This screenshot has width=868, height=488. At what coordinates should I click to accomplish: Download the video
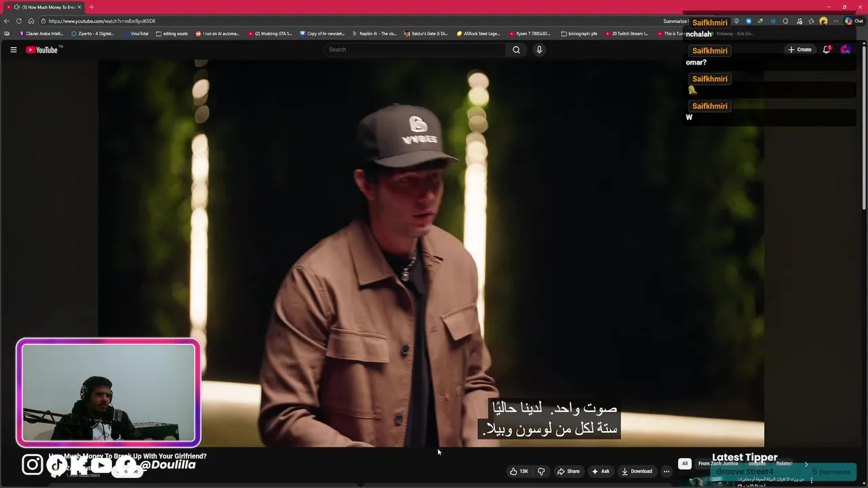pyautogui.click(x=637, y=471)
